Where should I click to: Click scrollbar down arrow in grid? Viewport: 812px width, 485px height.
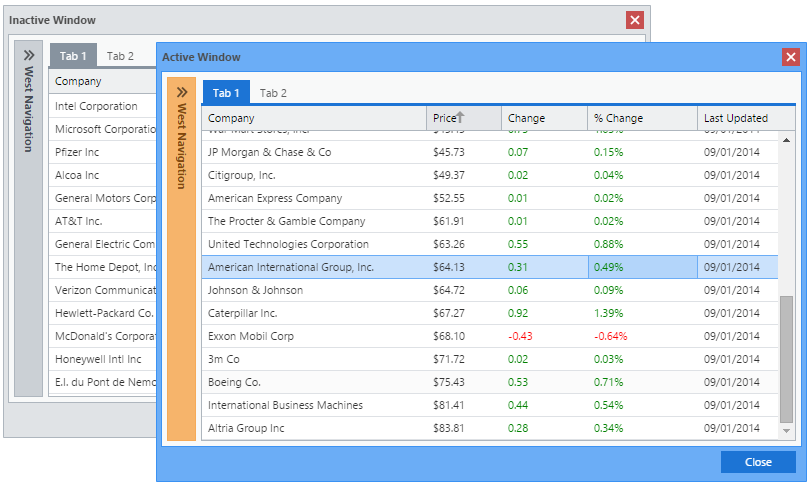(786, 431)
